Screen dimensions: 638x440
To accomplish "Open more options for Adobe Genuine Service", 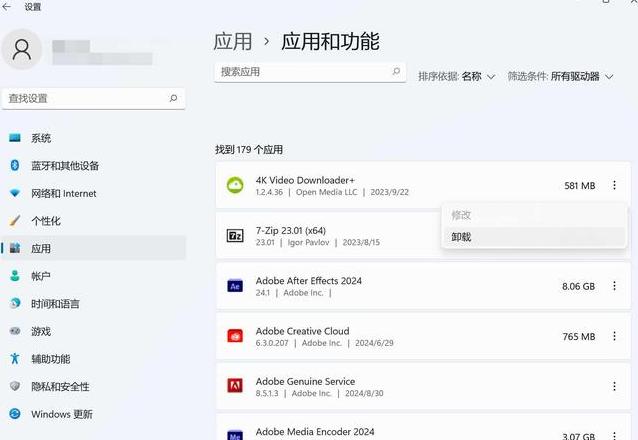I will tap(614, 386).
